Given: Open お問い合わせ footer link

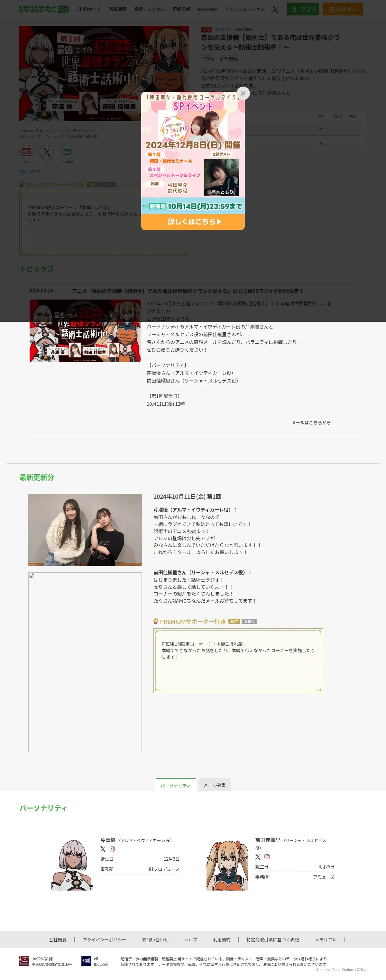Looking at the screenshot, I should 155,939.
